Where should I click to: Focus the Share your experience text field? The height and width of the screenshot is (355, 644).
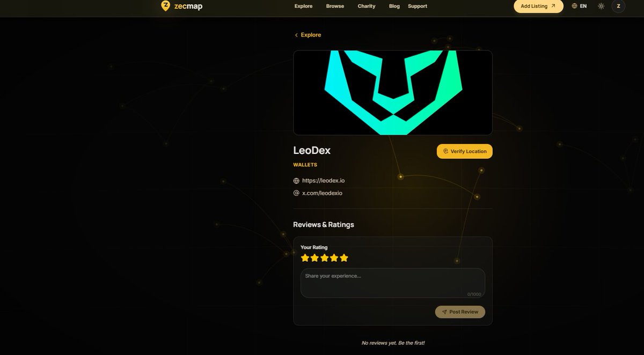coord(393,283)
